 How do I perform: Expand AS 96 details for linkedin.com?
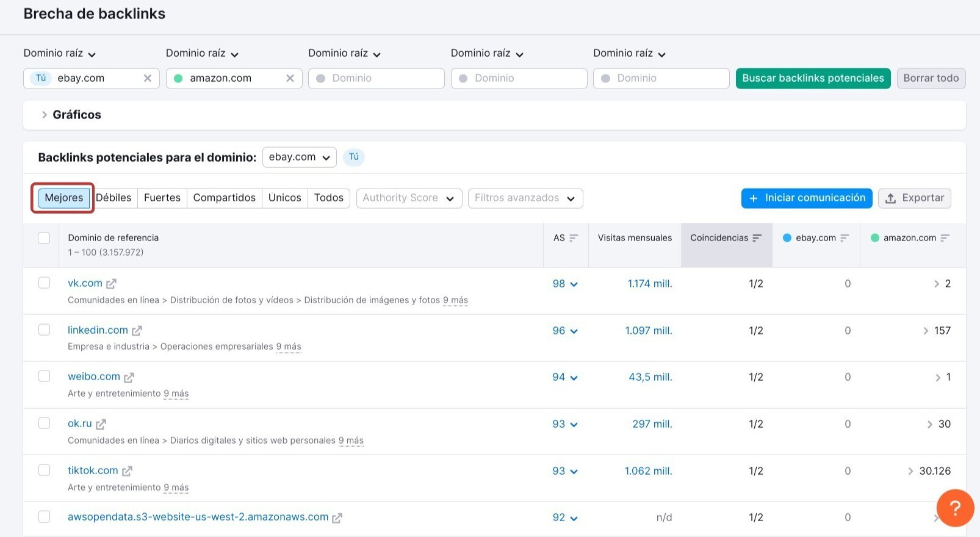click(565, 331)
